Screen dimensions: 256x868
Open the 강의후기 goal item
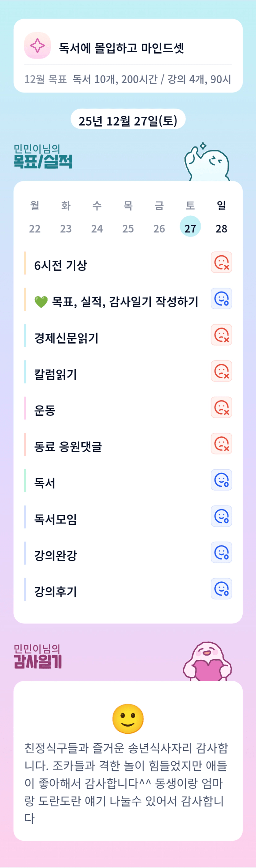(56, 591)
